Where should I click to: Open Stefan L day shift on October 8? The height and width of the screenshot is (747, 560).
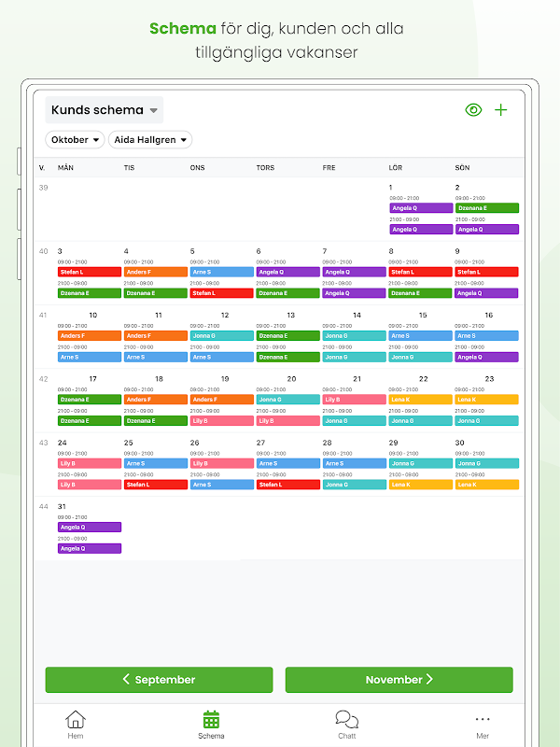click(421, 272)
